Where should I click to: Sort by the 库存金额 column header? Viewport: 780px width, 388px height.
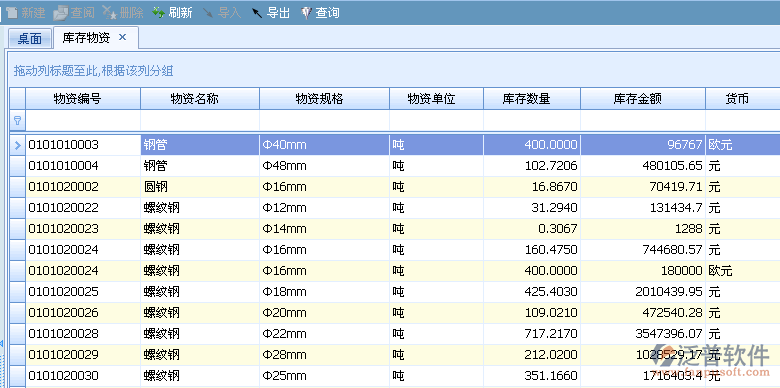coord(643,98)
